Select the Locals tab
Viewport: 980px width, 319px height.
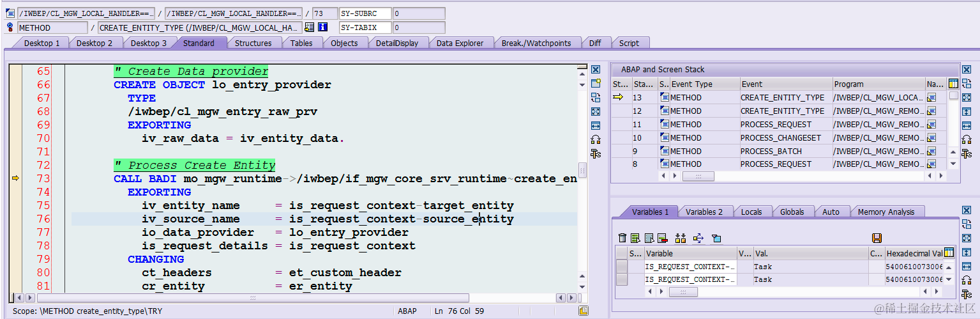point(751,212)
